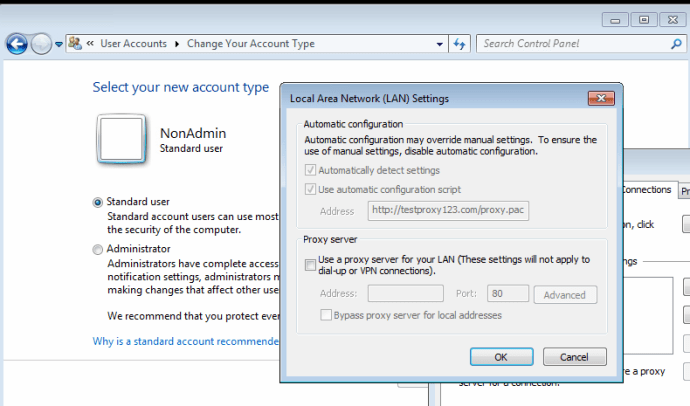Select the Standard user radio option

coord(98,201)
